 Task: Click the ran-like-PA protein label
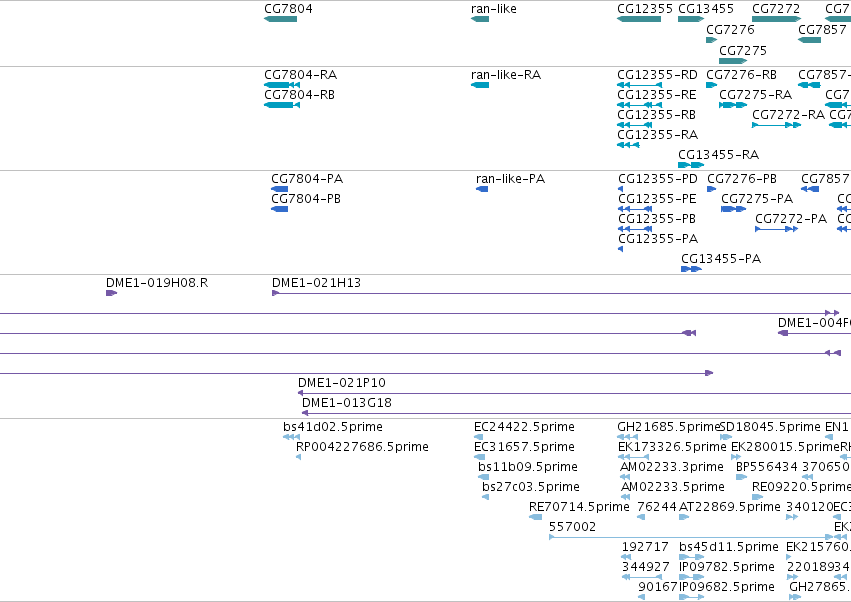tap(510, 179)
